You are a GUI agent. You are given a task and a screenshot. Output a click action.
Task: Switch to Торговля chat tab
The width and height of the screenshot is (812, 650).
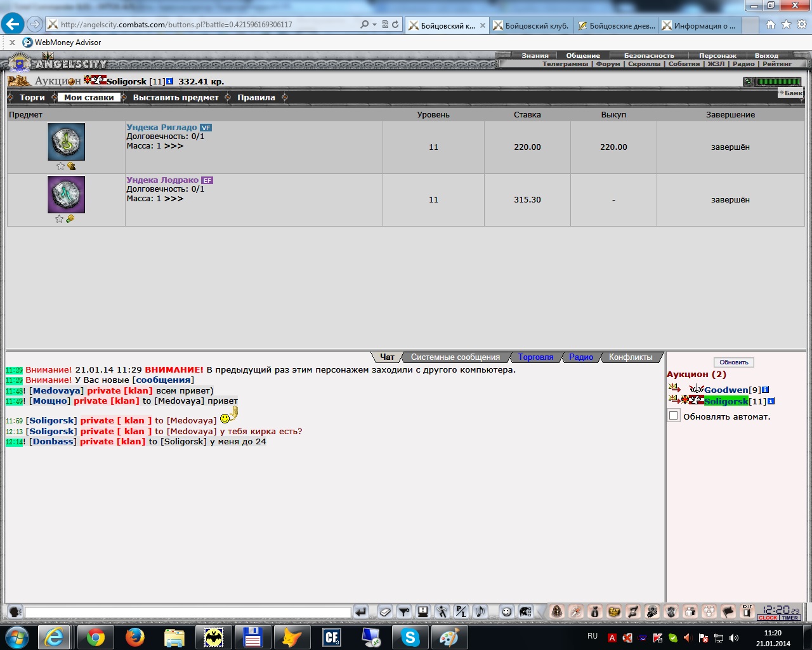535,357
